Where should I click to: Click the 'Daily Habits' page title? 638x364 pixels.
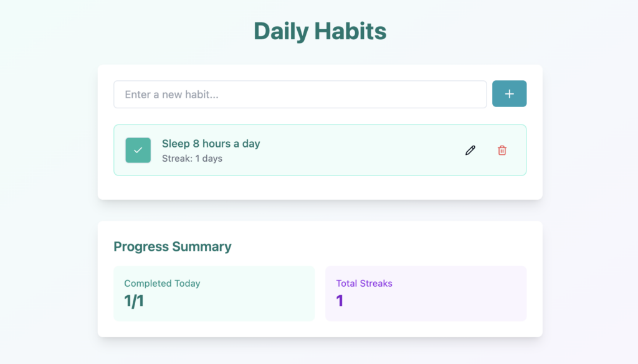tap(319, 30)
